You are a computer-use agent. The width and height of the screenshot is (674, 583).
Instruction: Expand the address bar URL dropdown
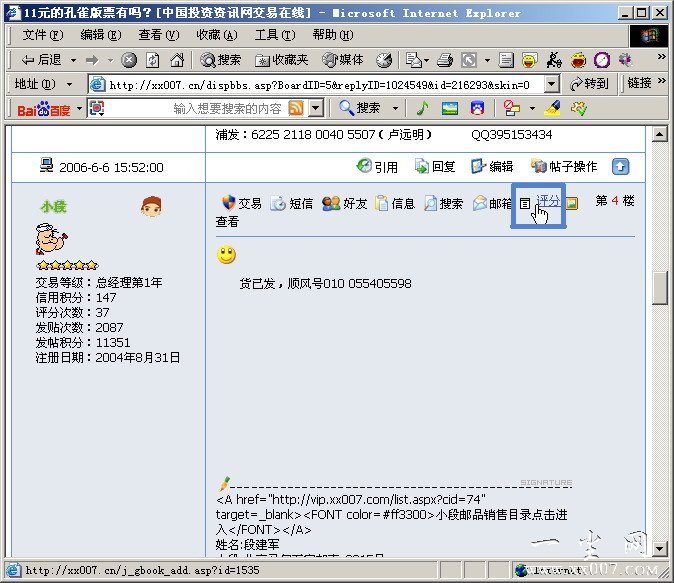(x=553, y=84)
